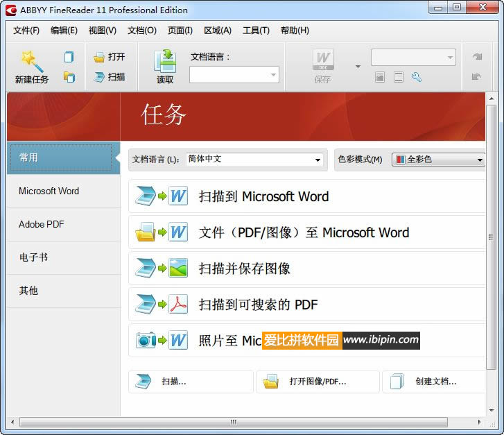Click the 扫描 scanner toolbar button

coord(109,77)
